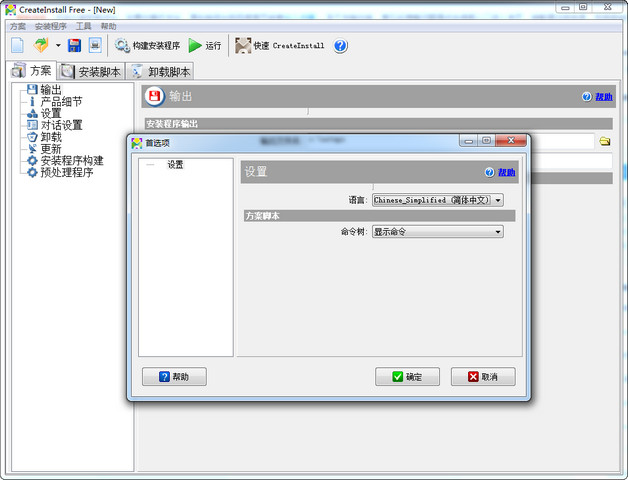Click the gear icon beside 安装程序构建
This screenshot has height=480, width=628.
click(32, 161)
